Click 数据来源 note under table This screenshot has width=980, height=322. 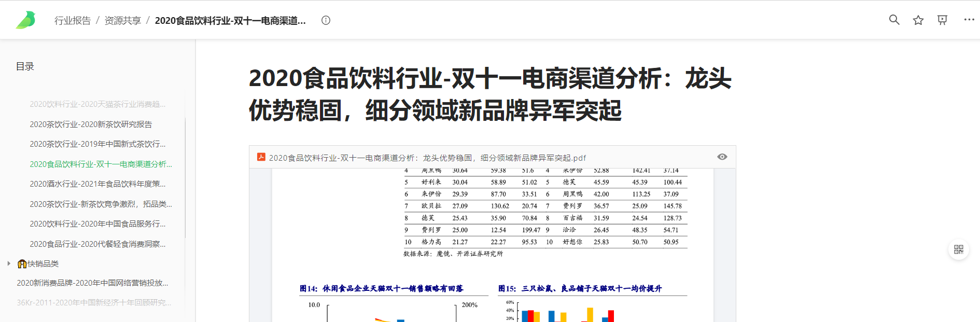(x=453, y=254)
